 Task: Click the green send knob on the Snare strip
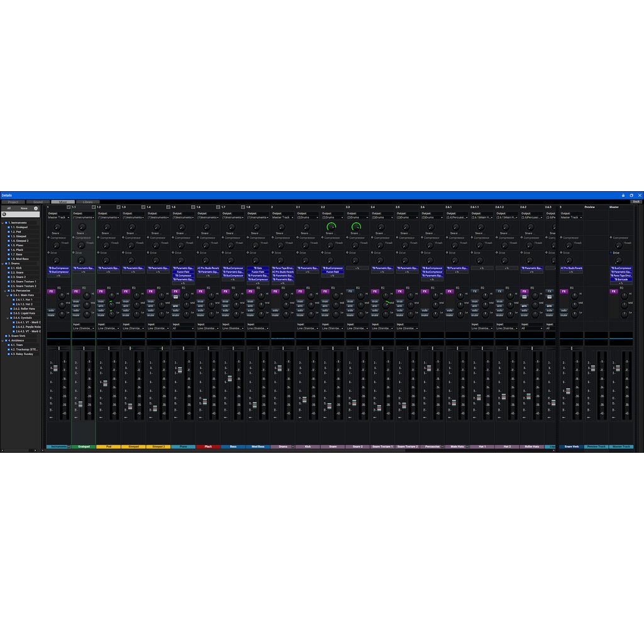[331, 226]
